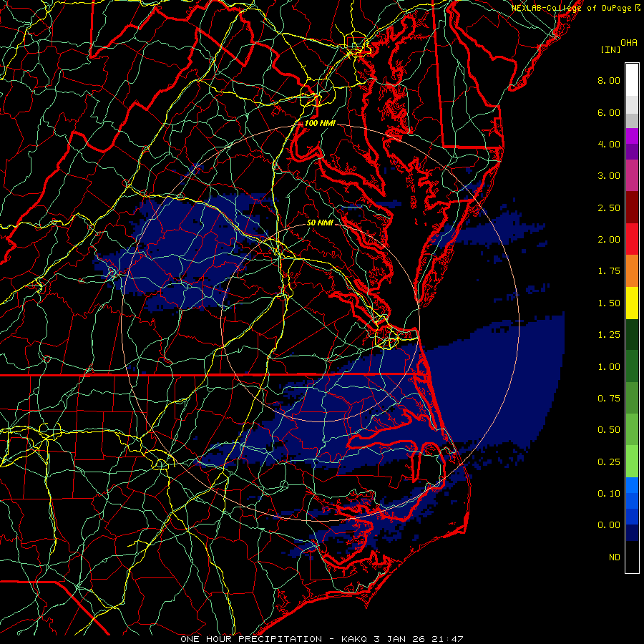Click the 4.00 scale label

coord(609,144)
